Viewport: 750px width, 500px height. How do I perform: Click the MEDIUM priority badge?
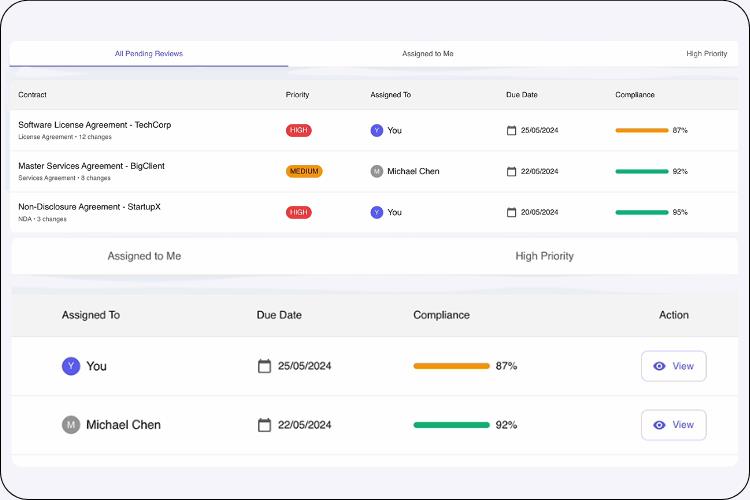[304, 171]
